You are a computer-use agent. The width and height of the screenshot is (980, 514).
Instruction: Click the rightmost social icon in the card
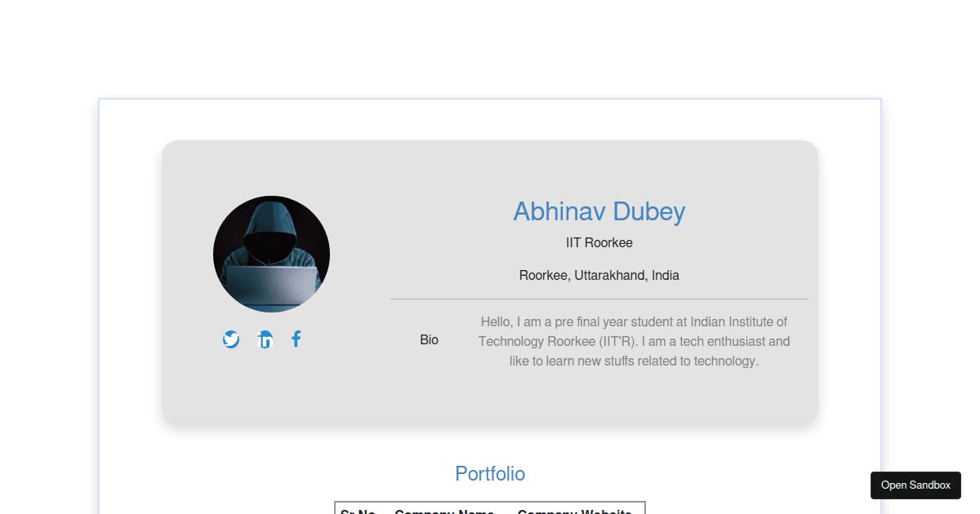(296, 339)
